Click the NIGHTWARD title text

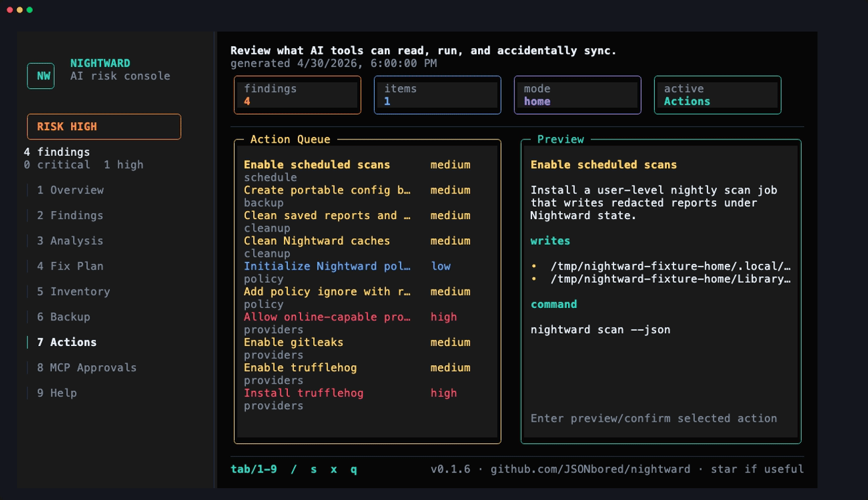[100, 63]
